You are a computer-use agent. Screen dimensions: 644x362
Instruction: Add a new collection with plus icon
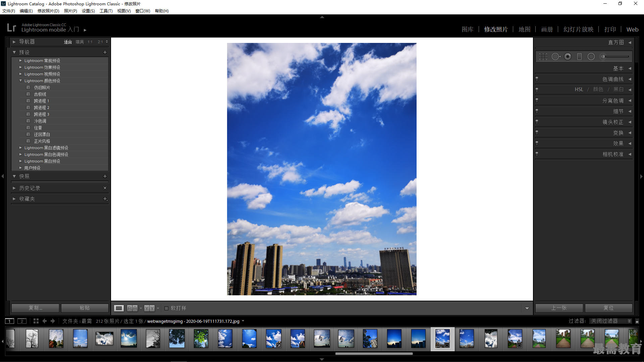[105, 199]
